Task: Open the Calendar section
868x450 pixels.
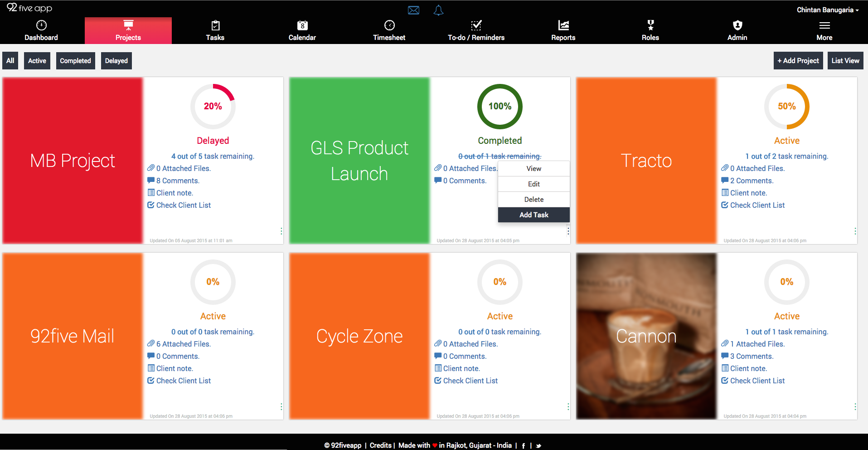Action: click(302, 30)
